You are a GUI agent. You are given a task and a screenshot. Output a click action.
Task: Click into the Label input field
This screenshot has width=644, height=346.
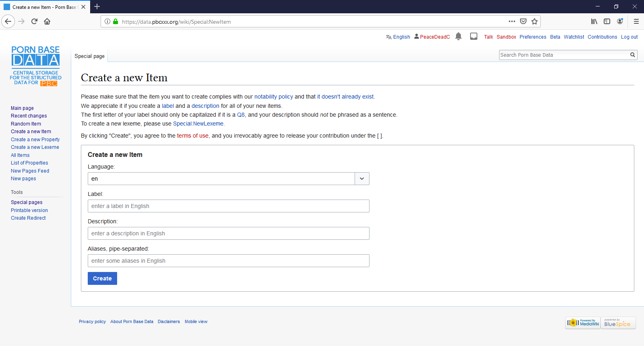(228, 206)
